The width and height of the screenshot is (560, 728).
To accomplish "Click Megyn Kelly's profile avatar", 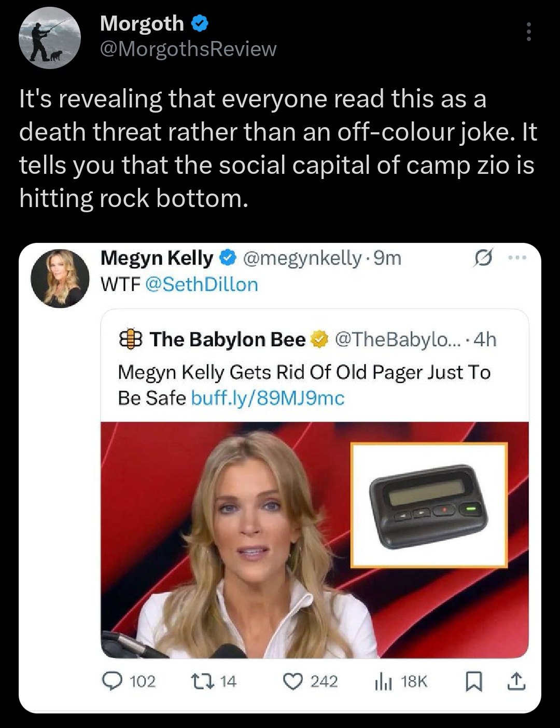I will (60, 279).
